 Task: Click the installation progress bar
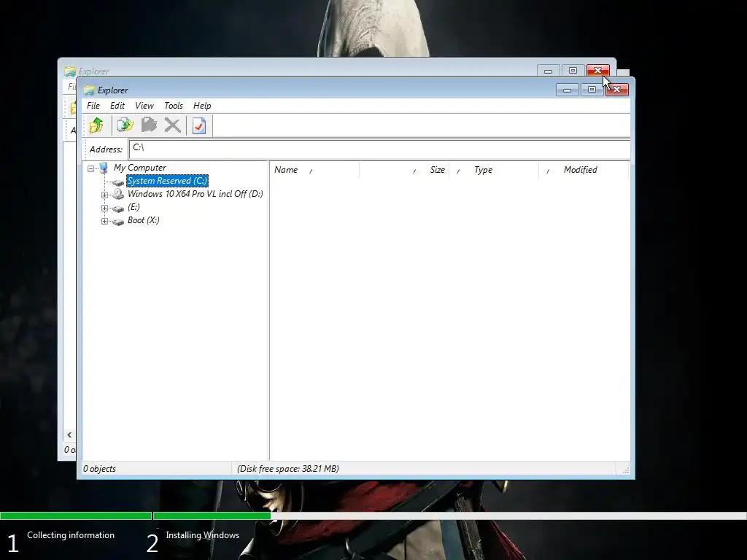click(373, 516)
